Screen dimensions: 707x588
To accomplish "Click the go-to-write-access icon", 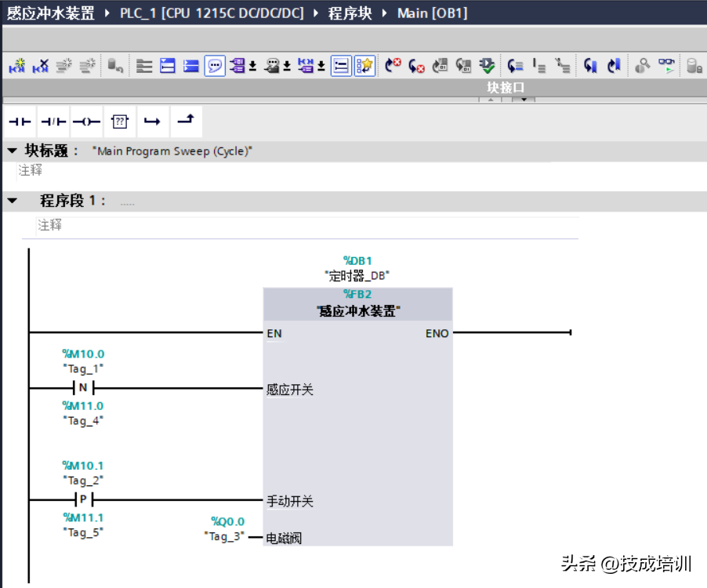I will [538, 66].
